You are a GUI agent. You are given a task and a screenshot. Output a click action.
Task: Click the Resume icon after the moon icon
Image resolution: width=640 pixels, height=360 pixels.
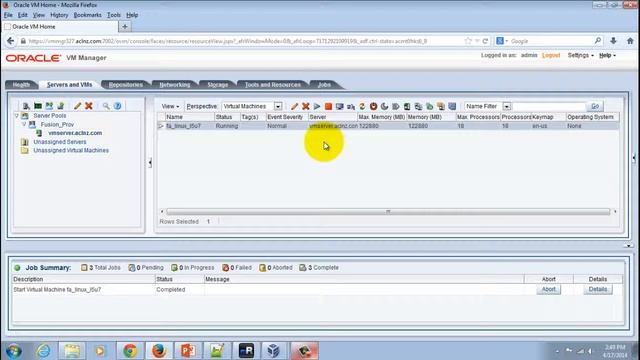(x=396, y=107)
